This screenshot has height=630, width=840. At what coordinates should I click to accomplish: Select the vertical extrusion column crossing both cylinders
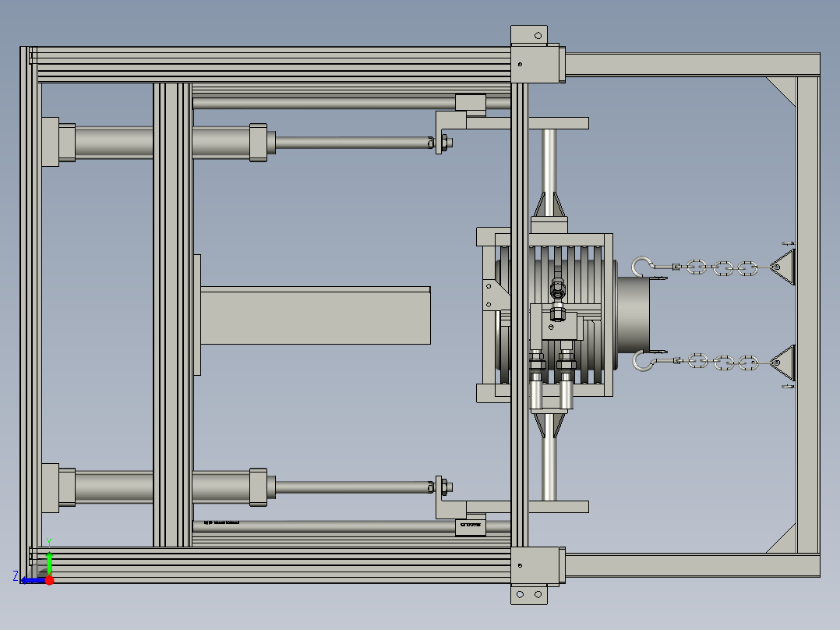click(x=172, y=315)
